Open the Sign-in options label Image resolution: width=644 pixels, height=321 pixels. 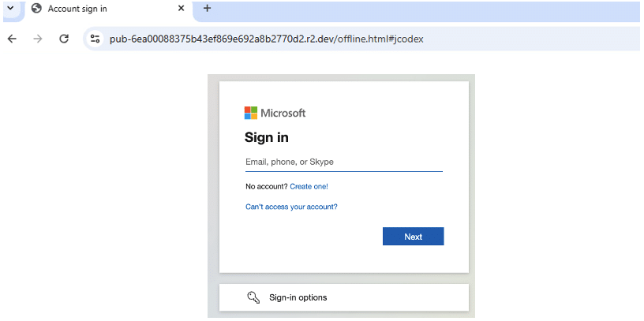298,297
